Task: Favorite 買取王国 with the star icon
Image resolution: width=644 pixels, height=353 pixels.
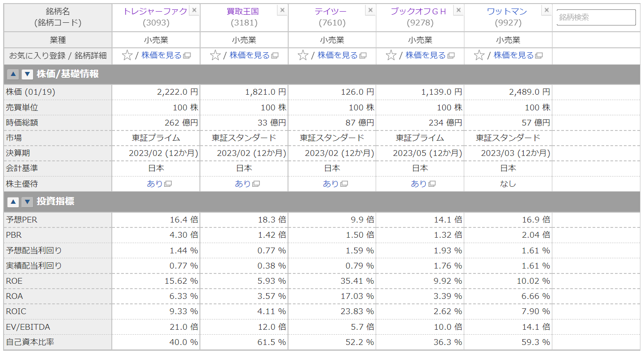Action: pos(216,55)
